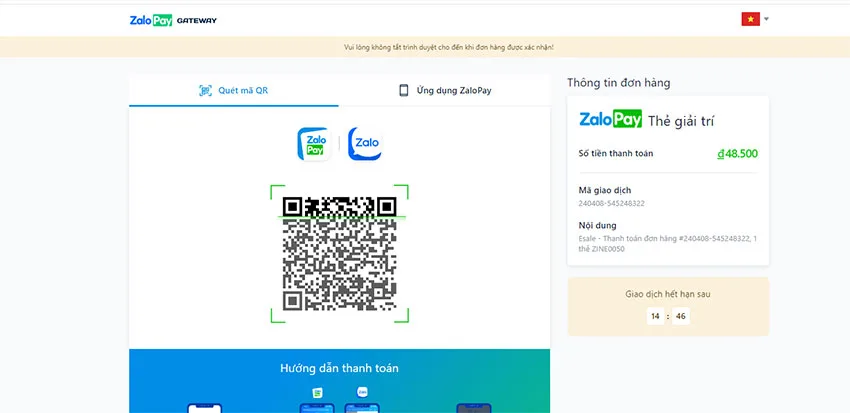Click the Vietnam flag language icon

pyautogui.click(x=751, y=19)
